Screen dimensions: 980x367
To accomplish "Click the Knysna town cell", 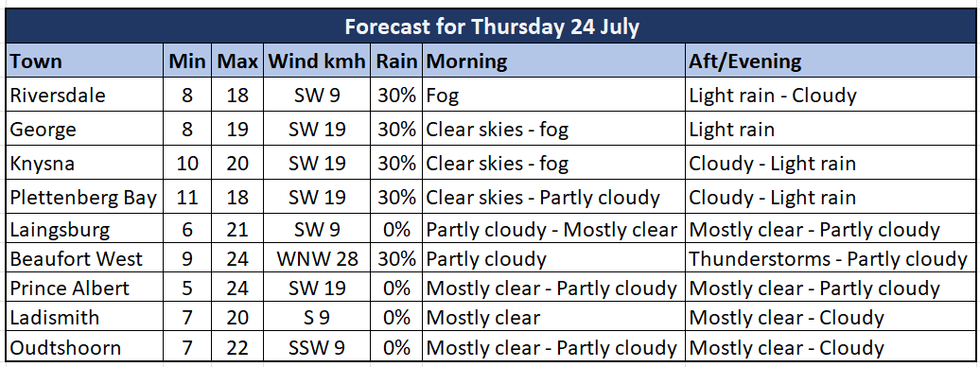I will (85, 164).
